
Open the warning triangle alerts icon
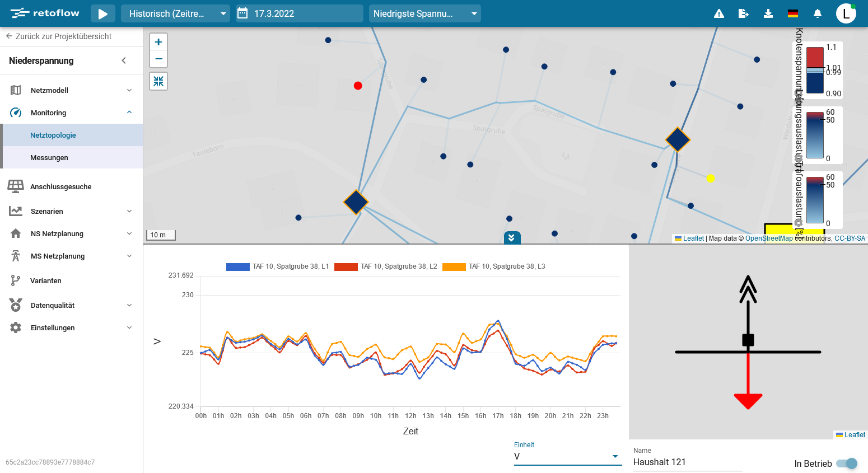[x=719, y=13]
